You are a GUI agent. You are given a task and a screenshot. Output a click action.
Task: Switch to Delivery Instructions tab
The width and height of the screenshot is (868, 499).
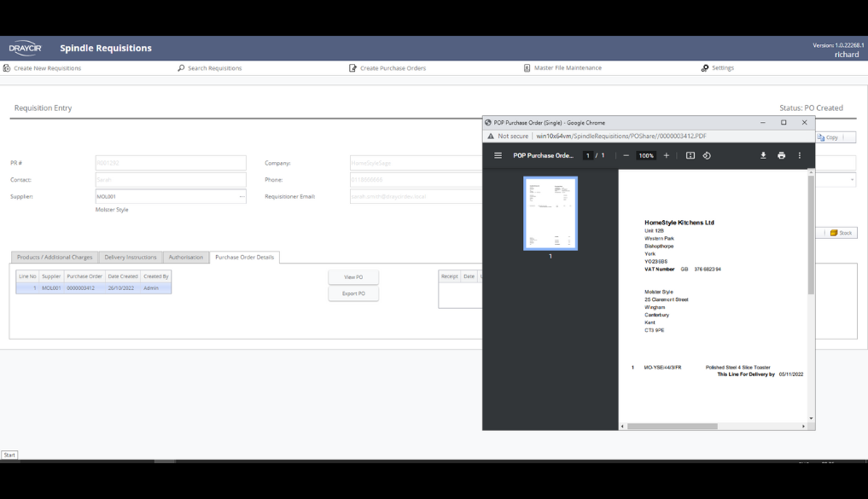pyautogui.click(x=131, y=258)
